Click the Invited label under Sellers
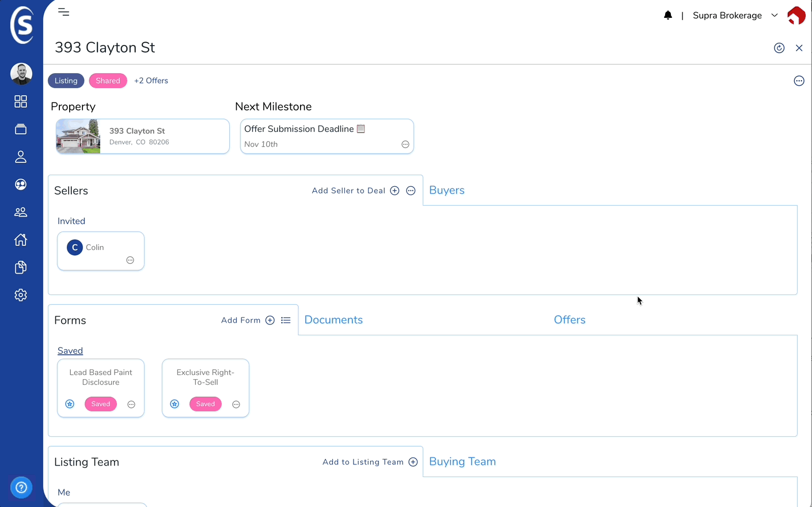Screen dimensions: 812x507 click(71, 221)
